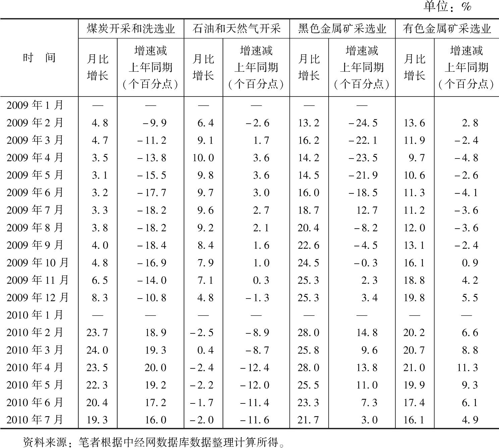
Task: Click the 单位：% label above table
Action: click(x=447, y=7)
